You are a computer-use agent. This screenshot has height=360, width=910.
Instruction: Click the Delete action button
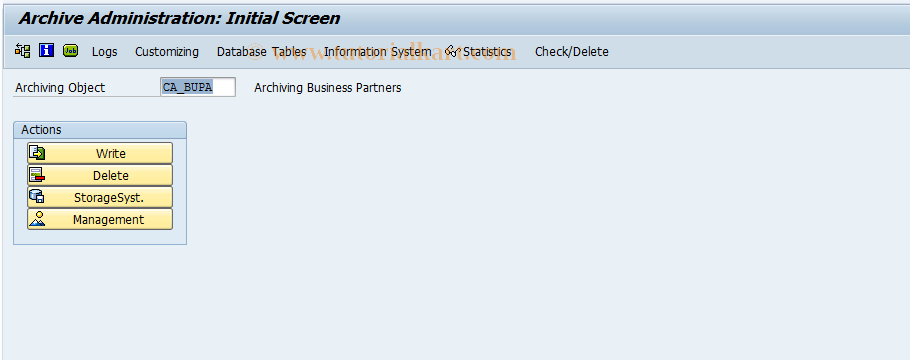(x=100, y=175)
